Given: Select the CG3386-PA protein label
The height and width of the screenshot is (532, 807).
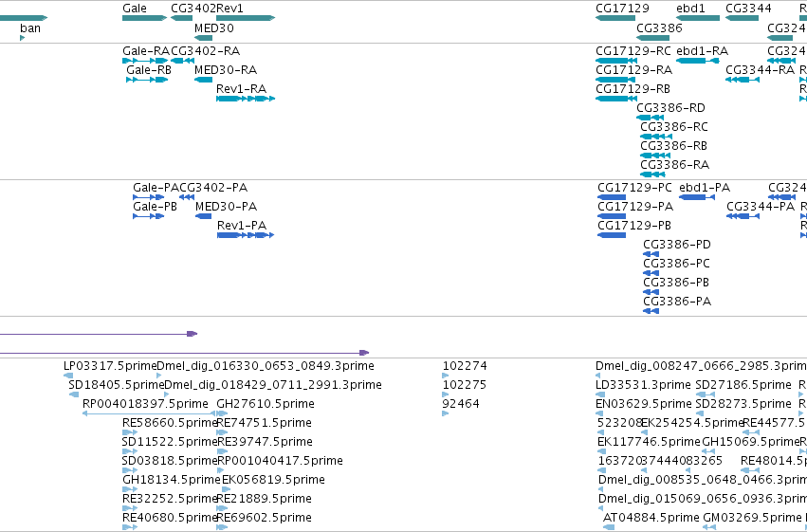Looking at the screenshot, I should [677, 302].
